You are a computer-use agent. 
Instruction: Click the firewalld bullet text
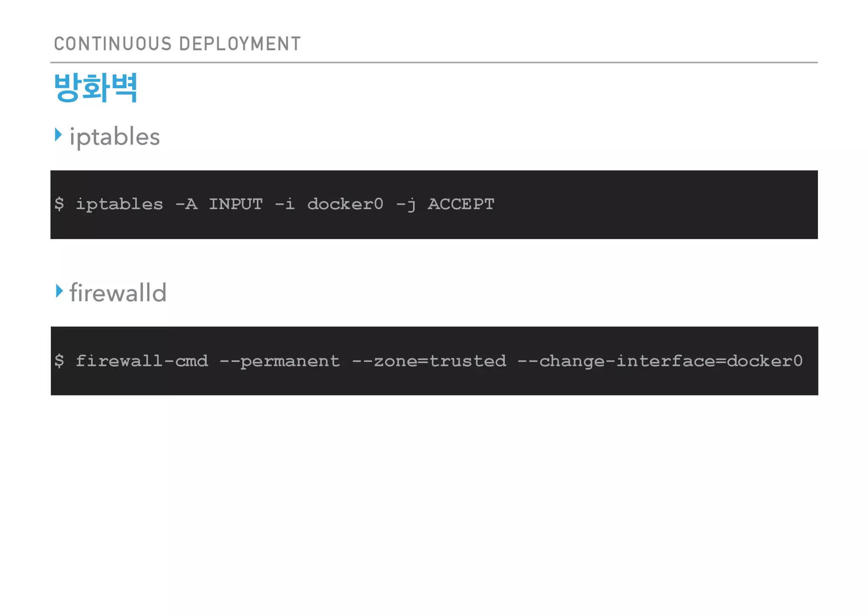(x=118, y=293)
